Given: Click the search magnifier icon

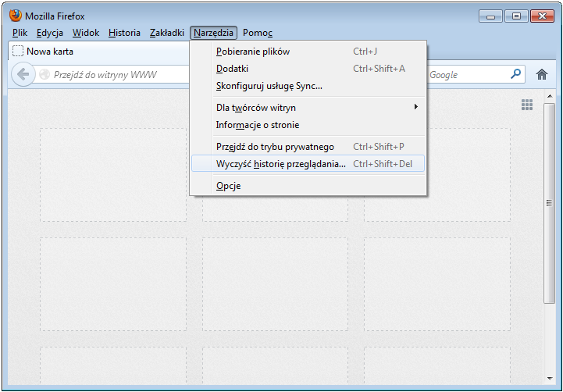Looking at the screenshot, I should pos(515,74).
